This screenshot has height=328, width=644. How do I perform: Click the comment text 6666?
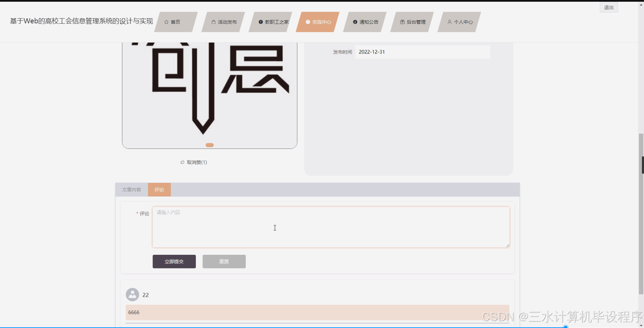(134, 313)
